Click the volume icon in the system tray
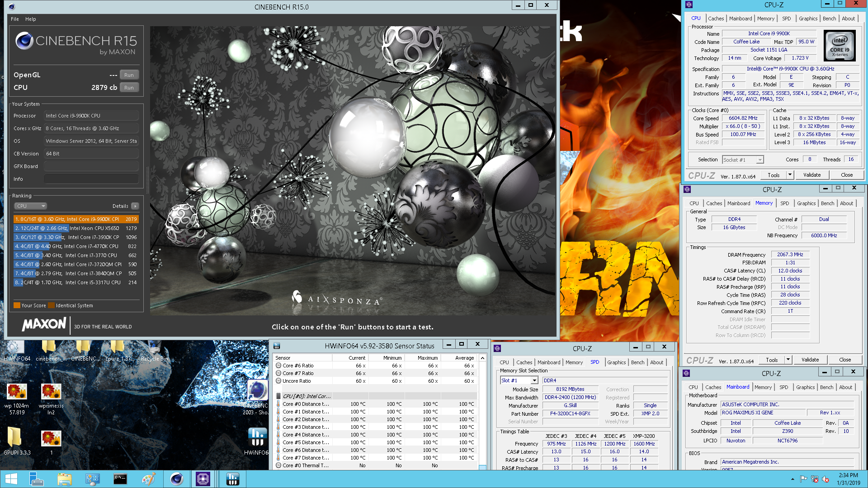The height and width of the screenshot is (488, 868). [x=826, y=479]
